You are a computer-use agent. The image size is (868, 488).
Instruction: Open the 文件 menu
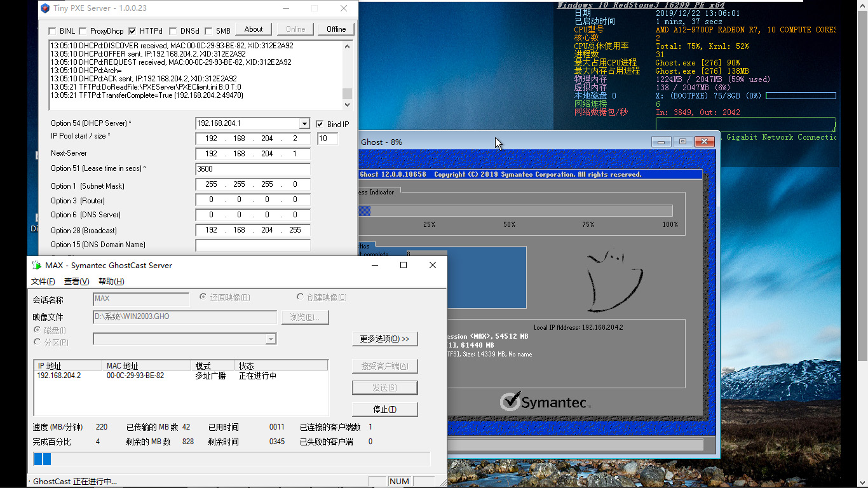tap(43, 281)
